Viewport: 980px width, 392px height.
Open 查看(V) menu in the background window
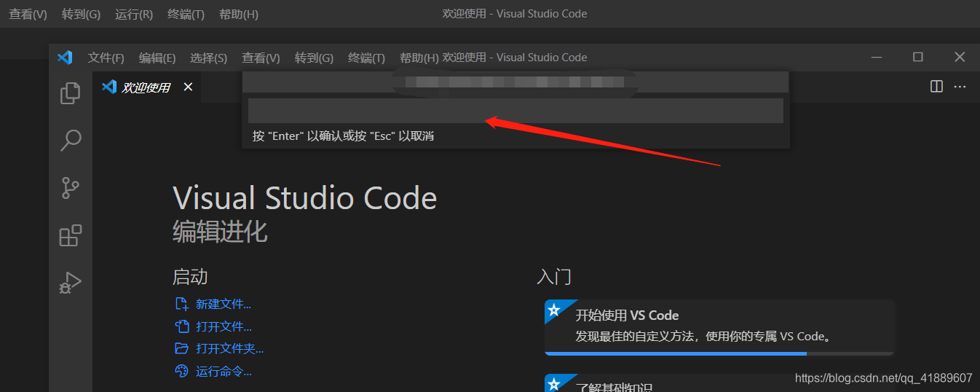tap(28, 14)
